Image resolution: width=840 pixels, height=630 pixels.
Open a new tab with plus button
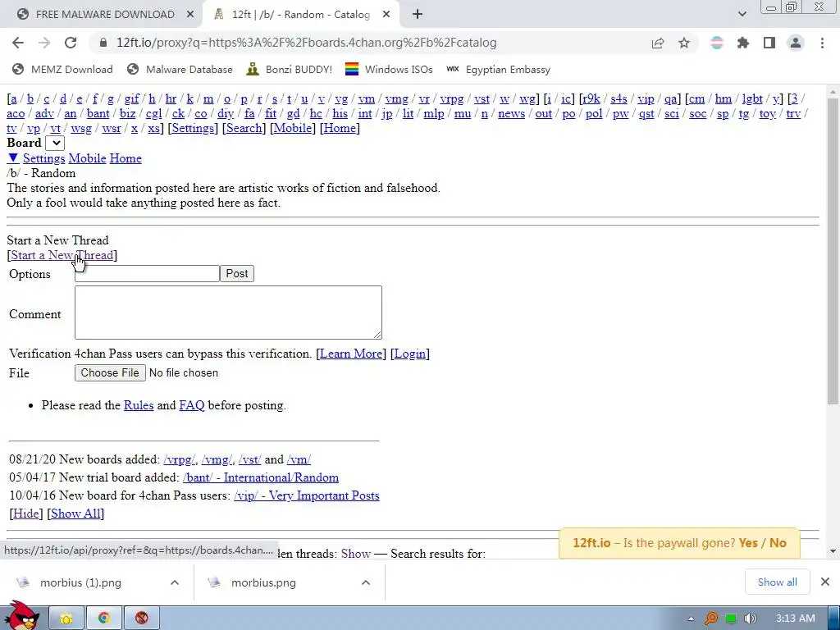418,15
